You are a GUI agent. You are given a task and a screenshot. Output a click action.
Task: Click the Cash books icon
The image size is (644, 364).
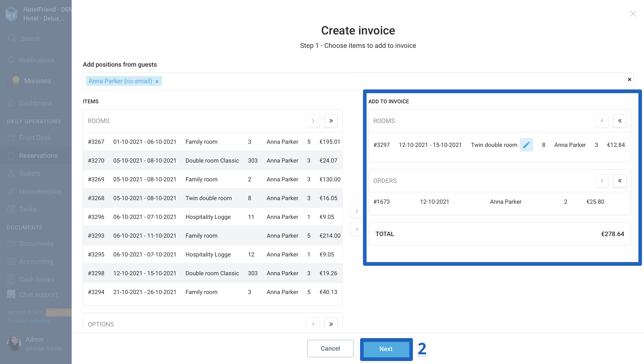11,279
